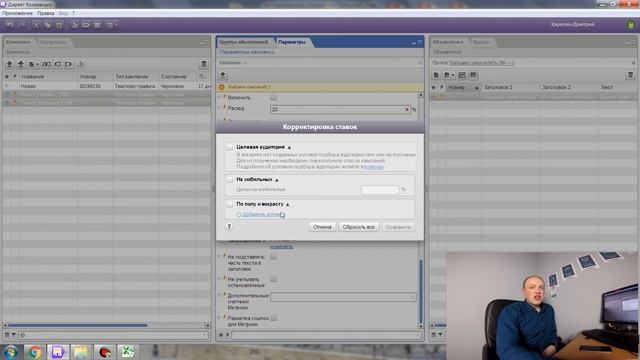Select the Кампании tab in left panel
The height and width of the screenshot is (360, 640).
18,42
